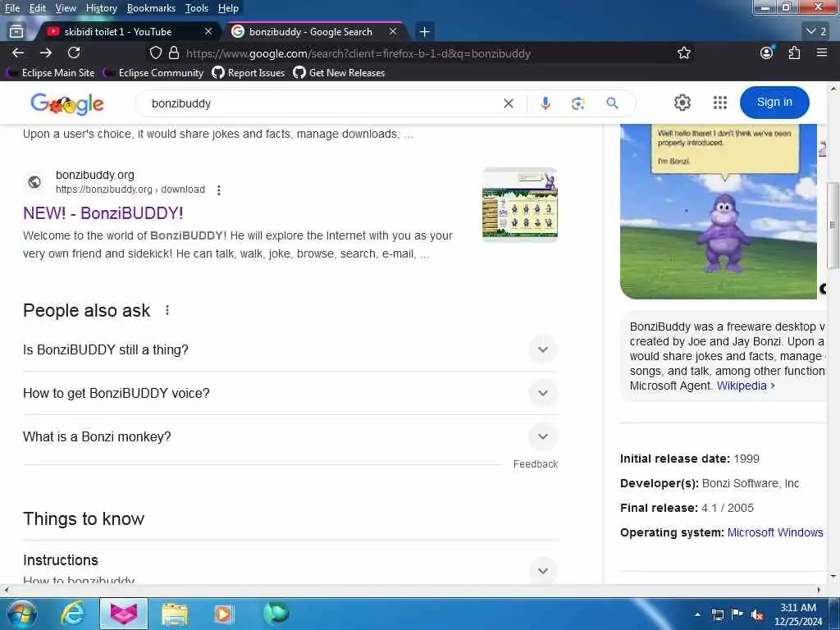The height and width of the screenshot is (630, 840).
Task: Open the View menu
Action: [x=66, y=8]
